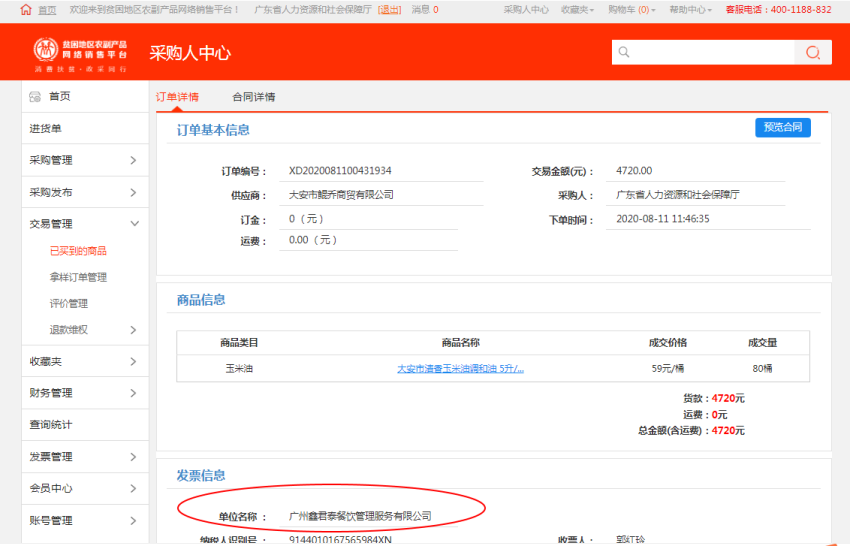Open the 购物车 dropdown in top bar
Image resolution: width=850 pixels, height=546 pixels.
click(632, 9)
